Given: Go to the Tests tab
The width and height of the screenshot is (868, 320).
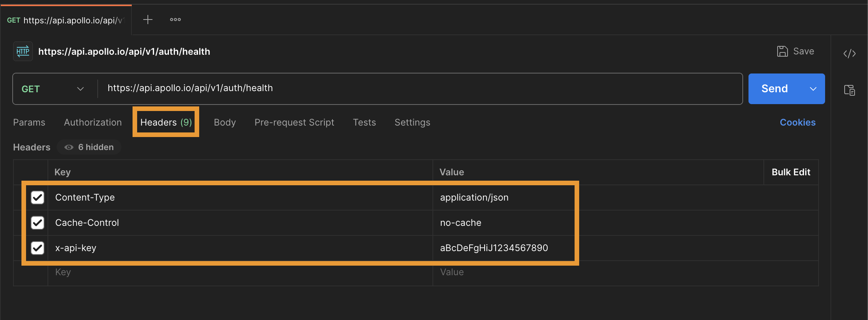Looking at the screenshot, I should [x=364, y=122].
